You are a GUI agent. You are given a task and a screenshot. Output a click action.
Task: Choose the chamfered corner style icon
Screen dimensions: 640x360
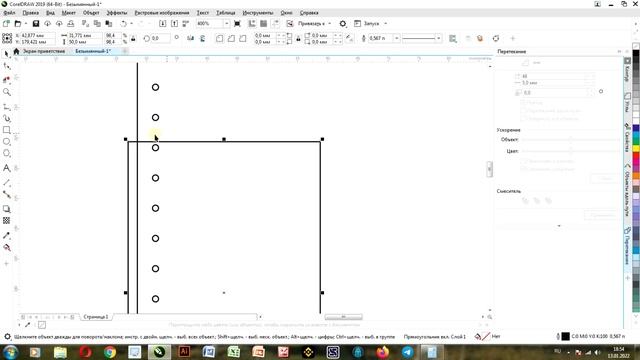pos(243,38)
